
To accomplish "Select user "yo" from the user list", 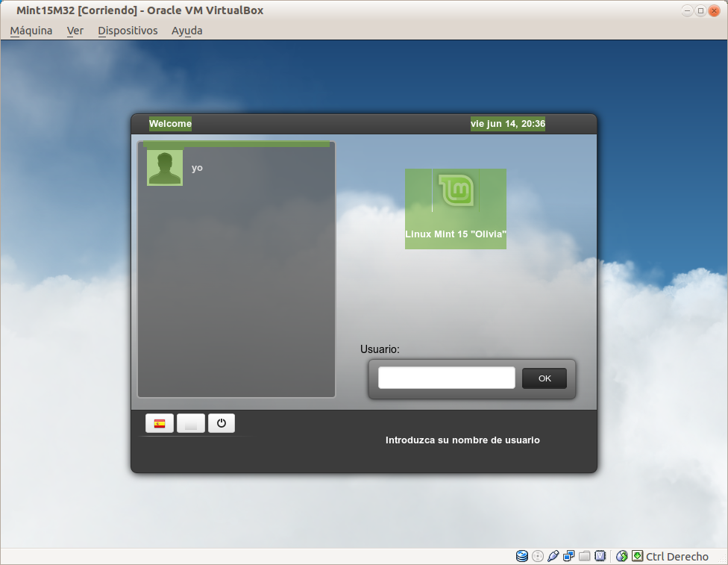I will pos(197,168).
